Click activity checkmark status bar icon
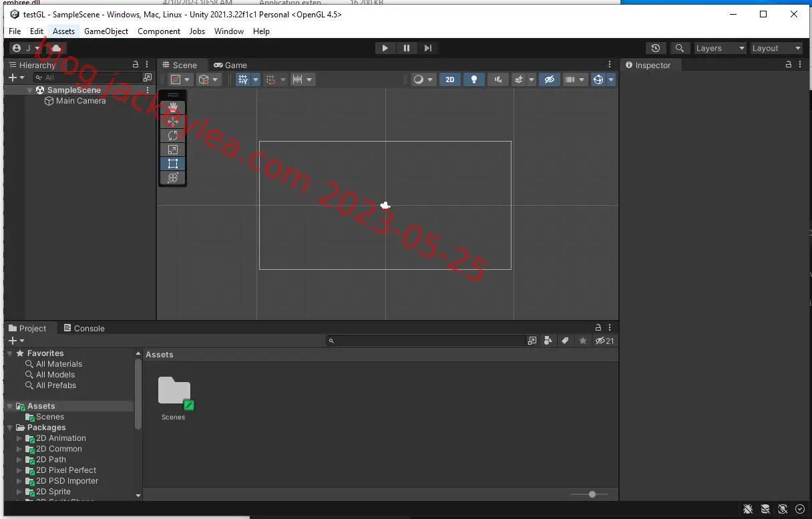The image size is (812, 519). point(800,509)
